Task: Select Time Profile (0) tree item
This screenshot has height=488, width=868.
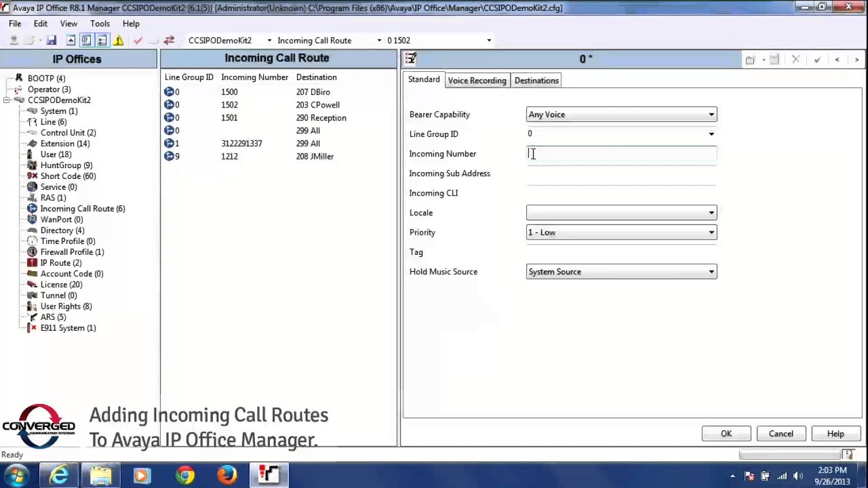Action: coord(68,241)
